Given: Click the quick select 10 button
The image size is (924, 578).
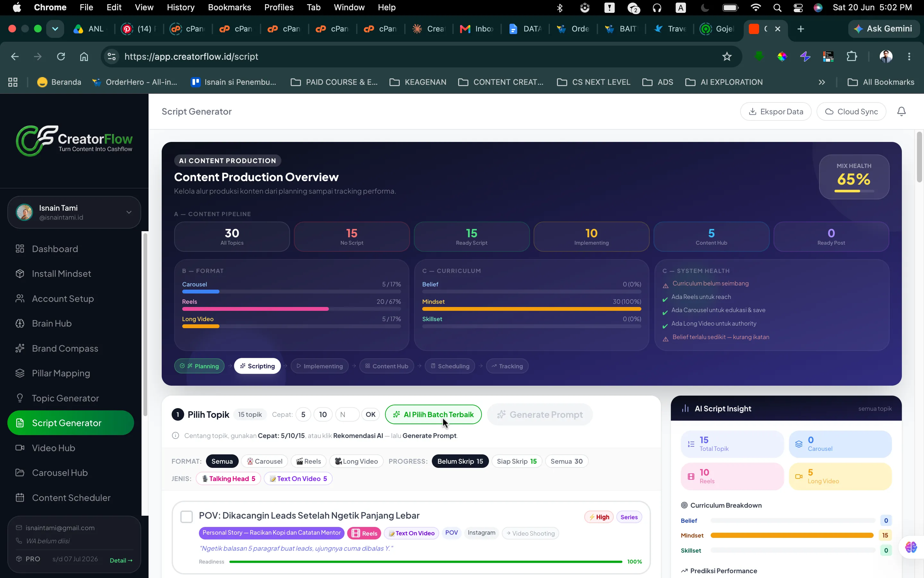Looking at the screenshot, I should coord(323,414).
